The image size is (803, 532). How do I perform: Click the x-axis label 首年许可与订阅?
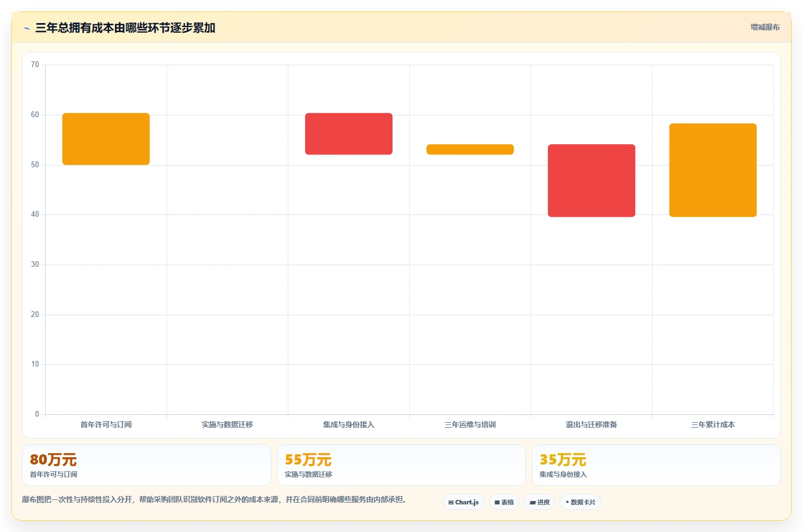pyautogui.click(x=106, y=424)
